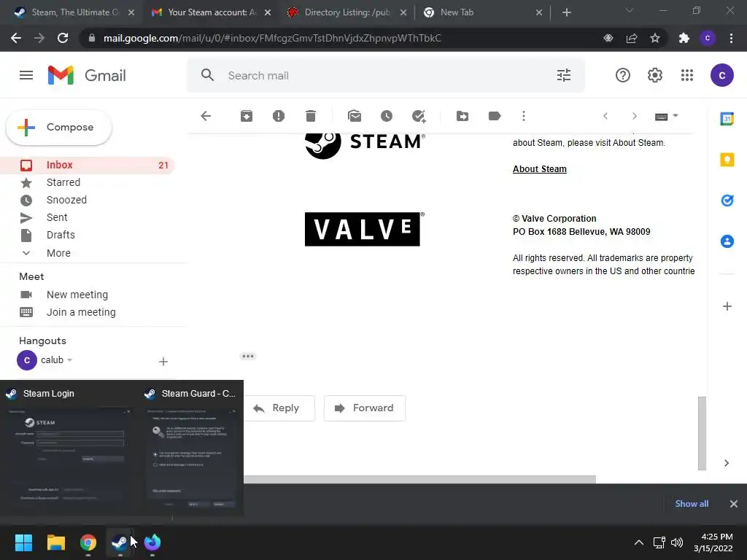Select Join a meeting
The width and height of the screenshot is (747, 560).
81,312
